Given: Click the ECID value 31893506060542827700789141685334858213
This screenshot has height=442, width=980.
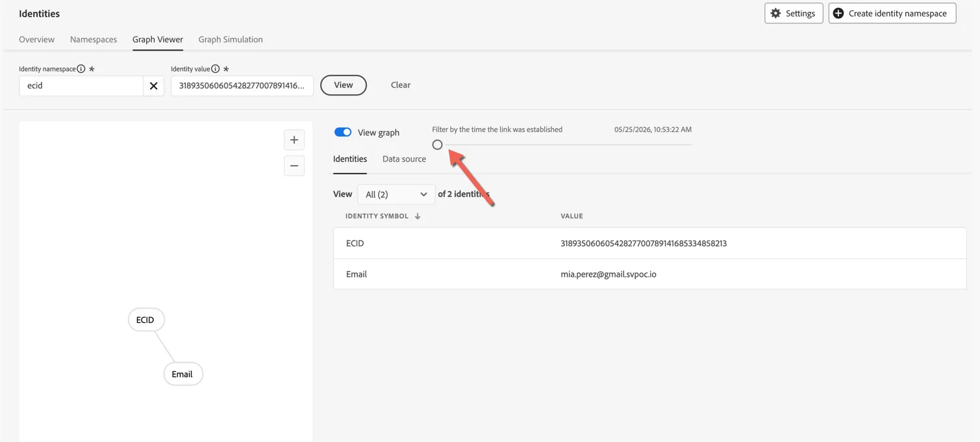Looking at the screenshot, I should pos(644,243).
